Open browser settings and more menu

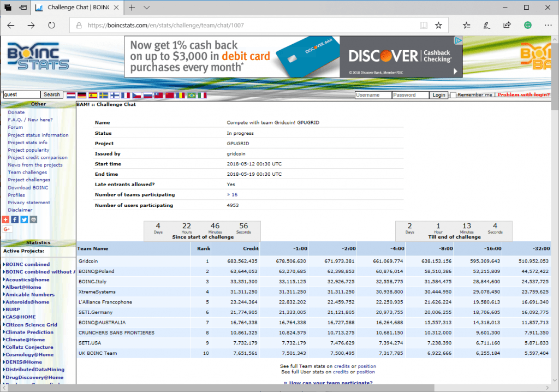click(x=548, y=25)
